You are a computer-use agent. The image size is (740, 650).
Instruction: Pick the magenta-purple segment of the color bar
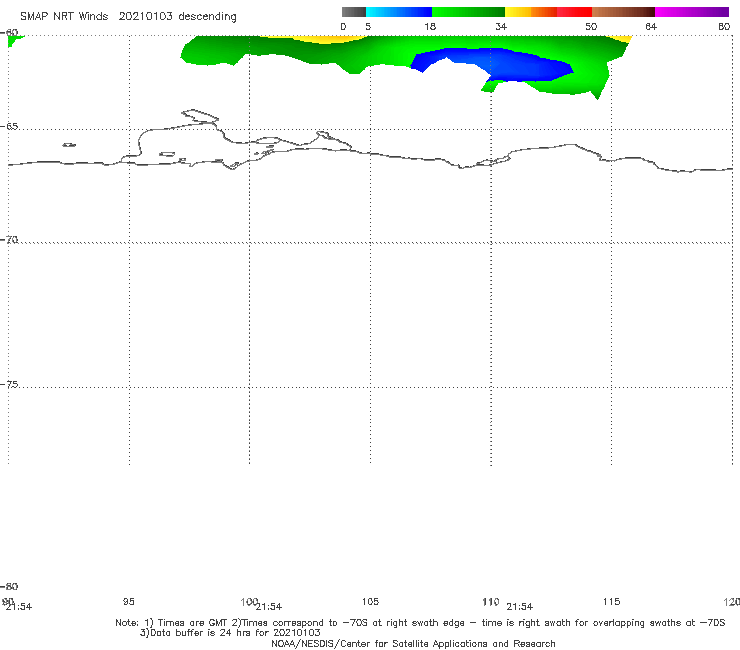tap(692, 12)
